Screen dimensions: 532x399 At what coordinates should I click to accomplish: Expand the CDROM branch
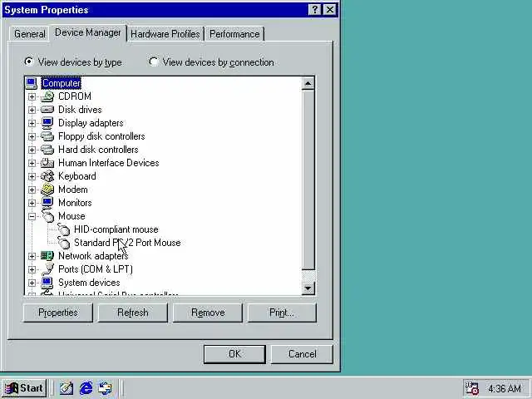tap(32, 96)
